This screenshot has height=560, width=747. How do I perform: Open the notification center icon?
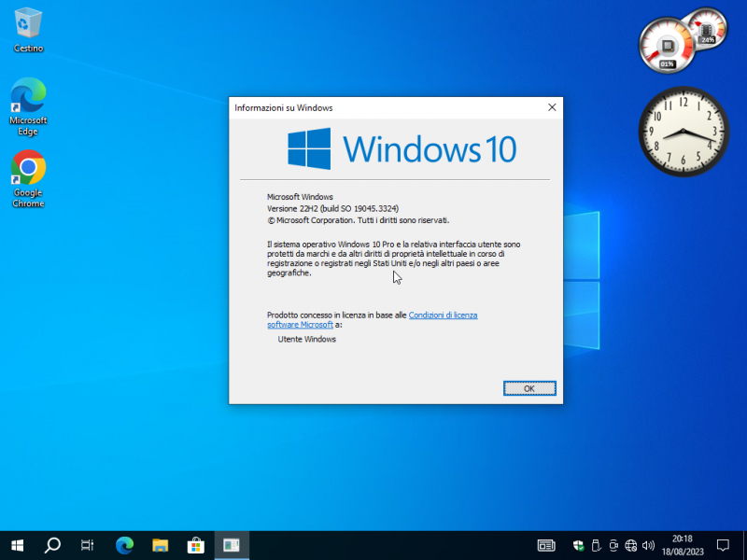coord(723,545)
